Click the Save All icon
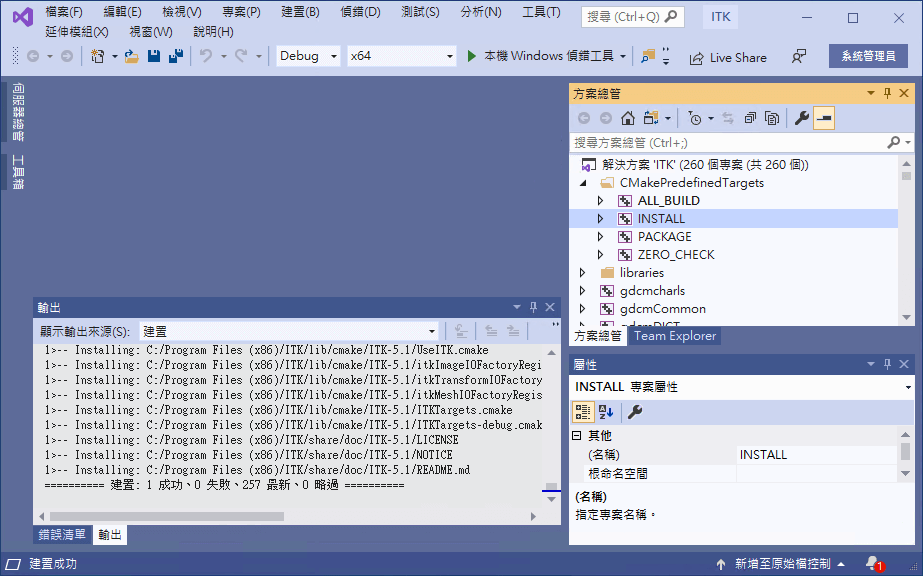 tap(175, 56)
